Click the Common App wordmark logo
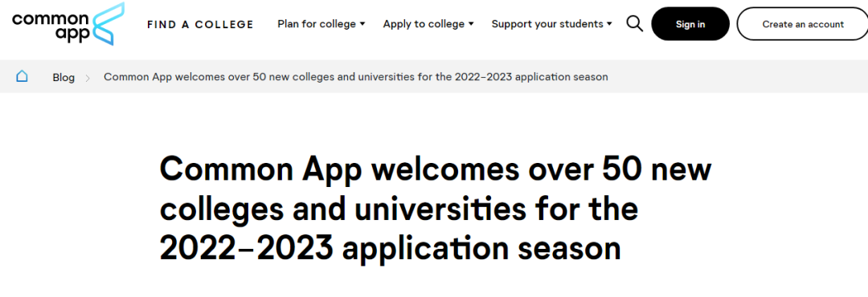Screen dimensions: 868x297 (x=51, y=26)
